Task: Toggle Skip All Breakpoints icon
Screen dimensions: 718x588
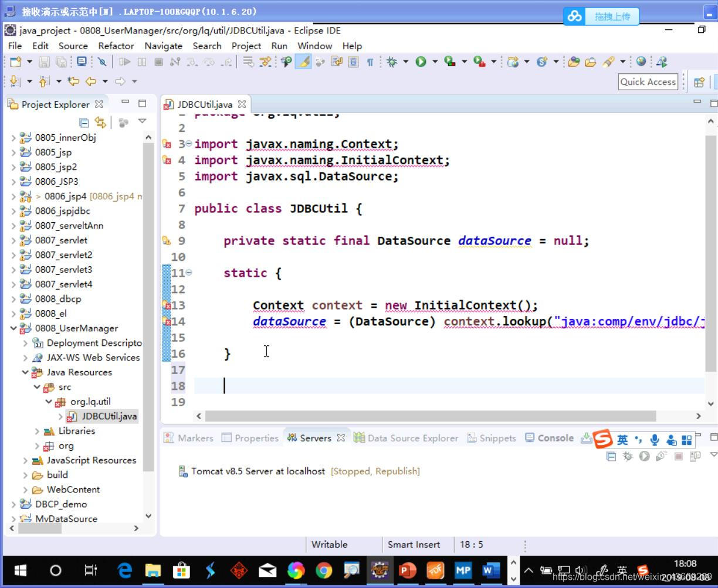Action: [x=102, y=62]
